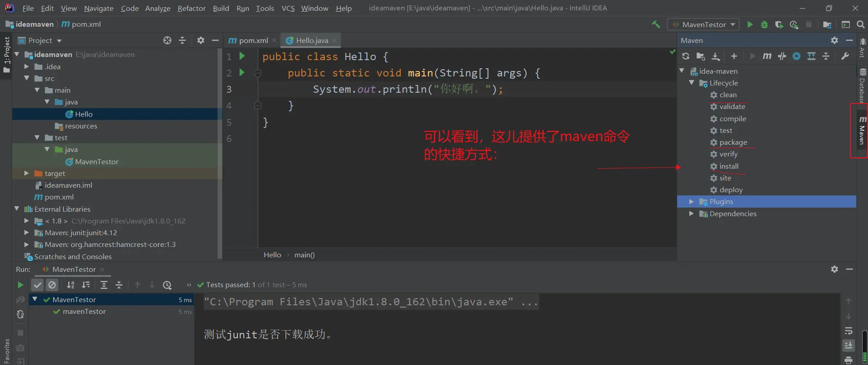
Task: Rerun tests in the Run panel
Action: [20, 285]
